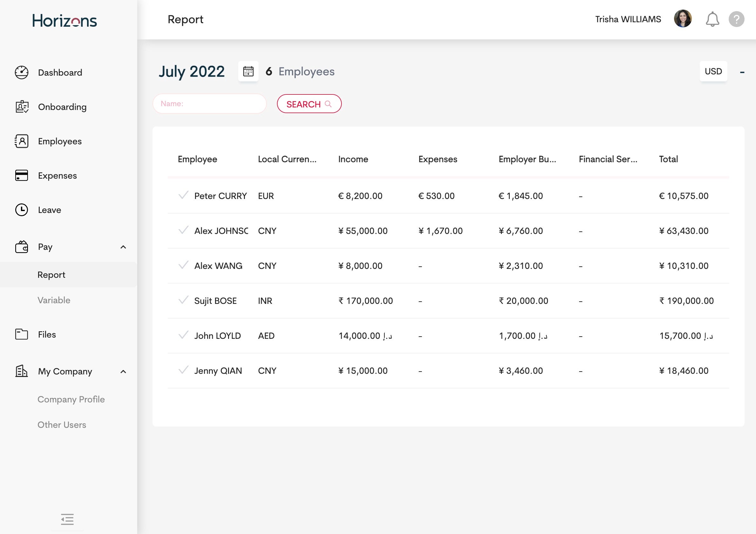The image size is (756, 534).
Task: Toggle checkmark for Peter CURRY row
Action: [183, 195]
